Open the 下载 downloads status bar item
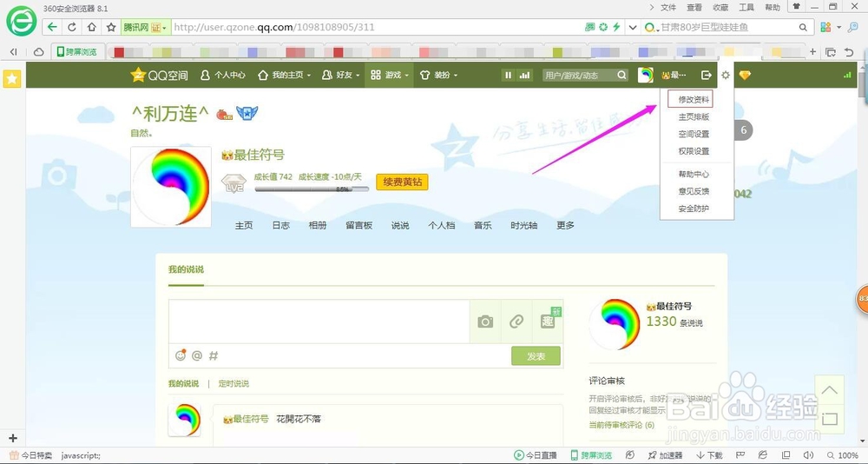 click(710, 455)
